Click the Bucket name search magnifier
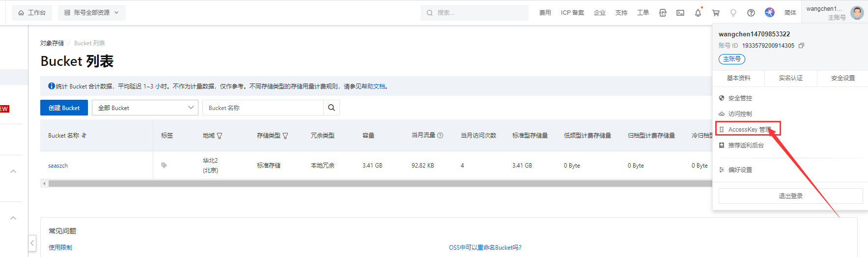Image resolution: width=868 pixels, height=257 pixels. (x=332, y=108)
